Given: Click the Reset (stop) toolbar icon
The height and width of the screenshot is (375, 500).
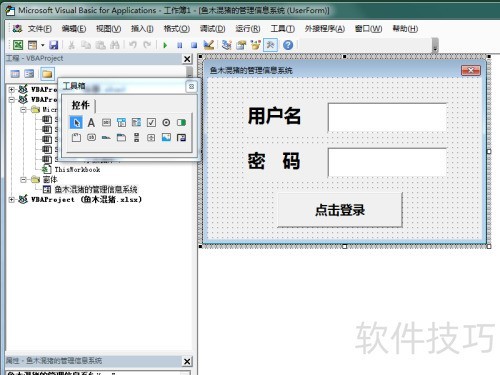Looking at the screenshot, I should 194,45.
